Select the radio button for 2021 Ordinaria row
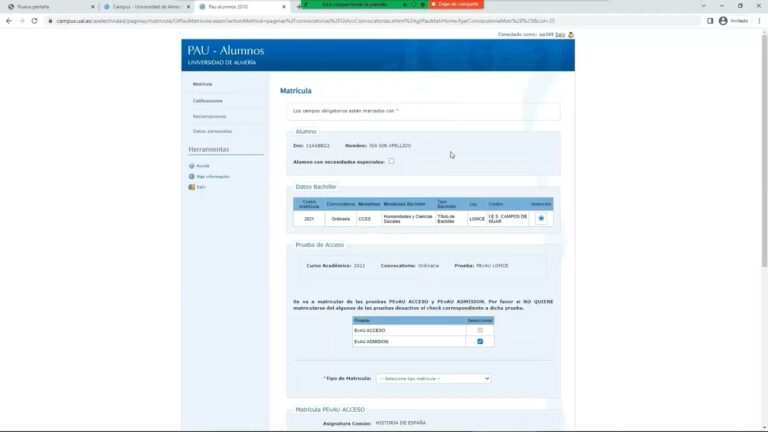This screenshot has width=768, height=432. tap(541, 218)
